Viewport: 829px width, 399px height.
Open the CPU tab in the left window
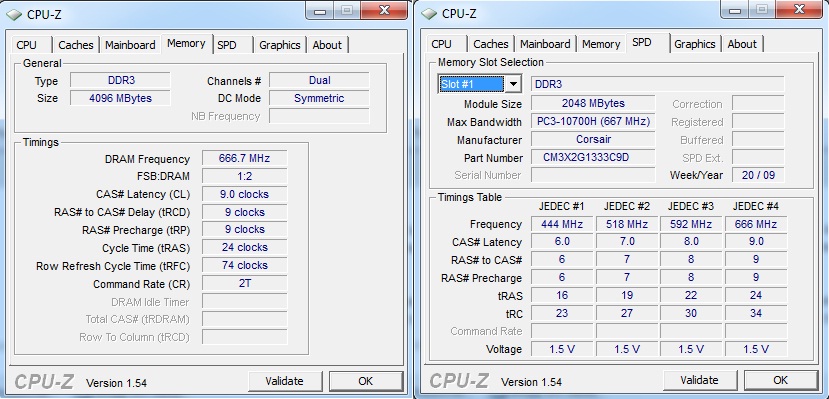[x=26, y=45]
